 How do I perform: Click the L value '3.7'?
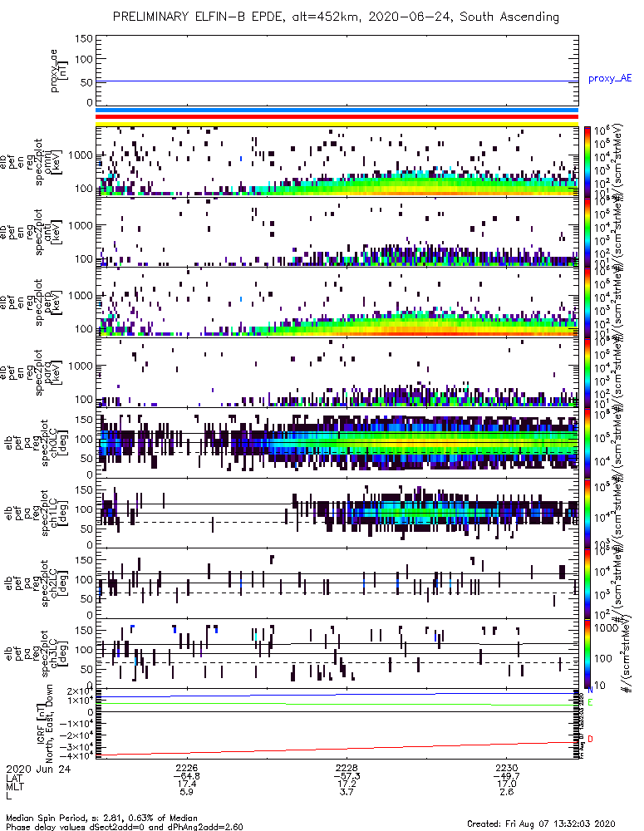click(x=347, y=792)
